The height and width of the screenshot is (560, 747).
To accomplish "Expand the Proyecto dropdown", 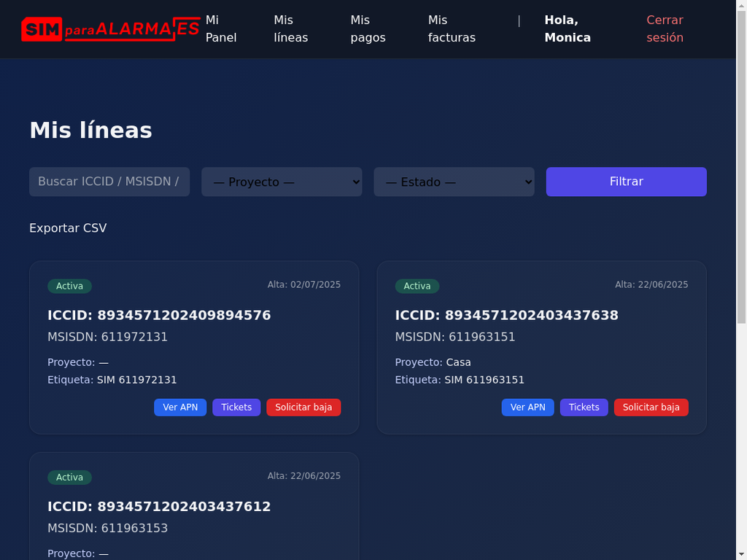I will pos(282,182).
